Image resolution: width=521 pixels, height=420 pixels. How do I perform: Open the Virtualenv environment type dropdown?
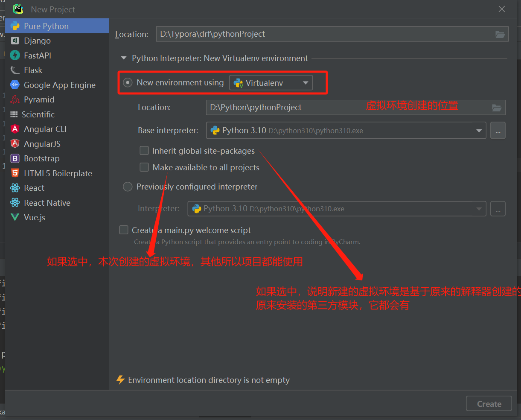(x=271, y=83)
